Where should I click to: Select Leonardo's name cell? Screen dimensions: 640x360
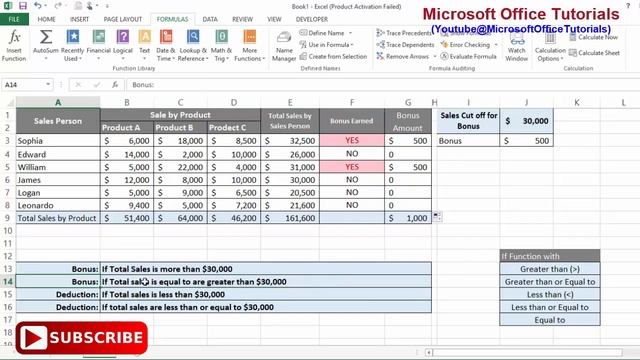58,205
